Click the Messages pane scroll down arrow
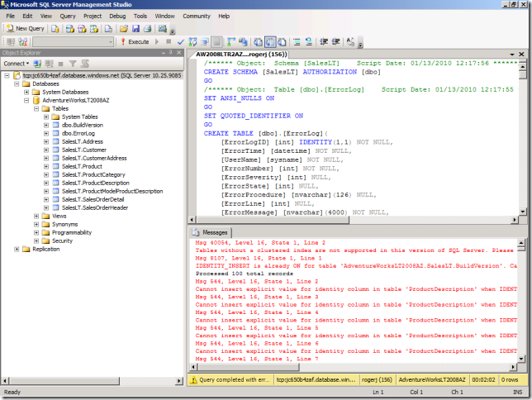This screenshot has height=400, width=532. [x=522, y=358]
